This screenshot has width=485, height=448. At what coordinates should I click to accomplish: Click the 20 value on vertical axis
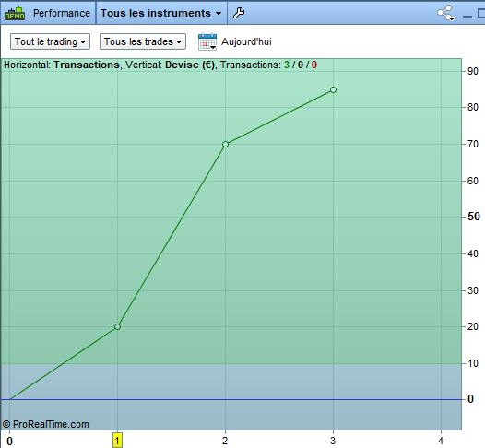tap(473, 326)
